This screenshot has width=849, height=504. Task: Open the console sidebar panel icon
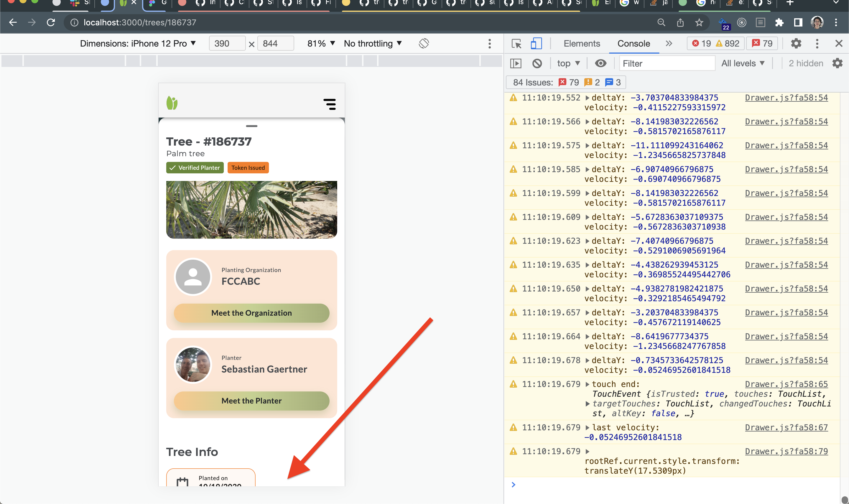click(x=516, y=63)
